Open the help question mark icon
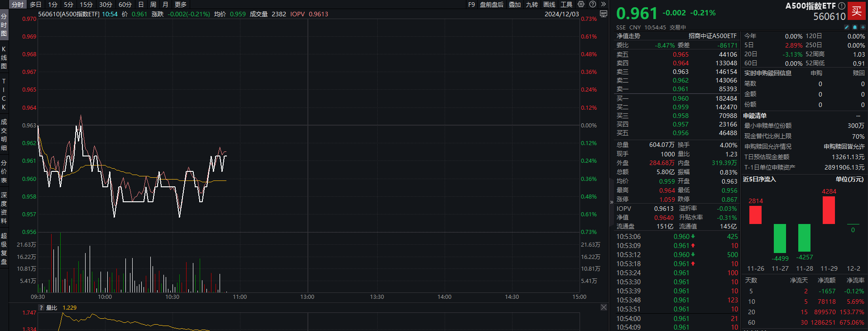 pyautogui.click(x=593, y=4)
